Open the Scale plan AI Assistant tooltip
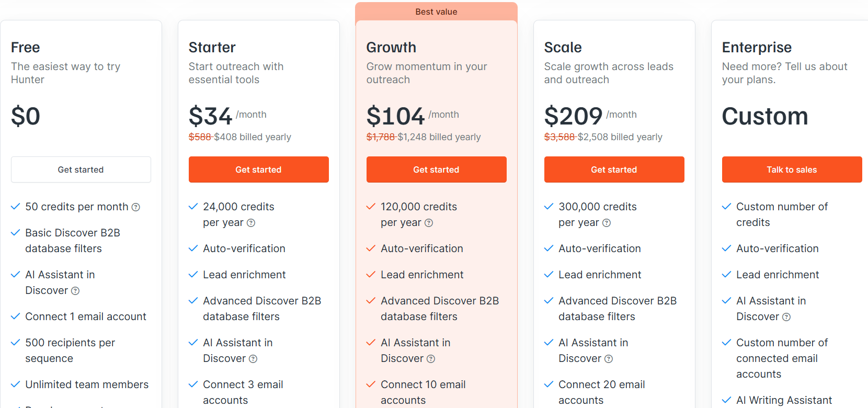 tap(609, 358)
